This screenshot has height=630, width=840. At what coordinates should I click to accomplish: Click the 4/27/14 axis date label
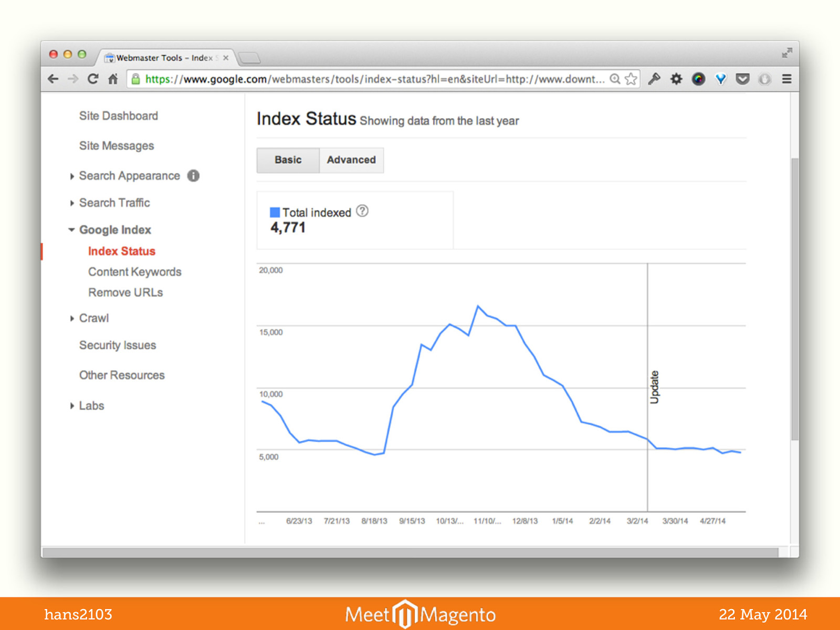(x=712, y=521)
